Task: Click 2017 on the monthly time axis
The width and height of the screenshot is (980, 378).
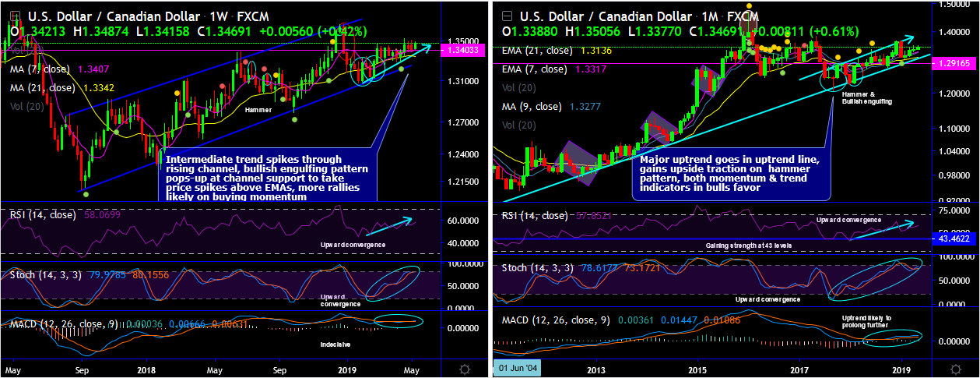Action: 799,369
